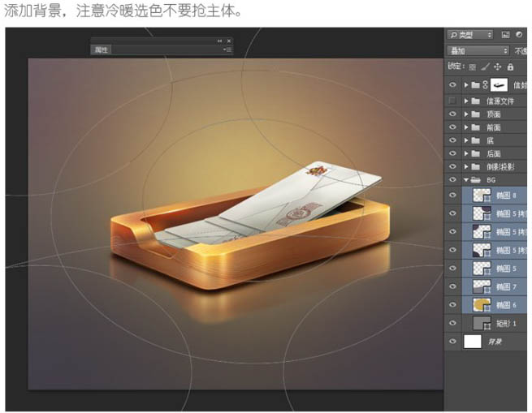
Task: Click the folder icon of 信源文件 group
Action: [x=476, y=101]
